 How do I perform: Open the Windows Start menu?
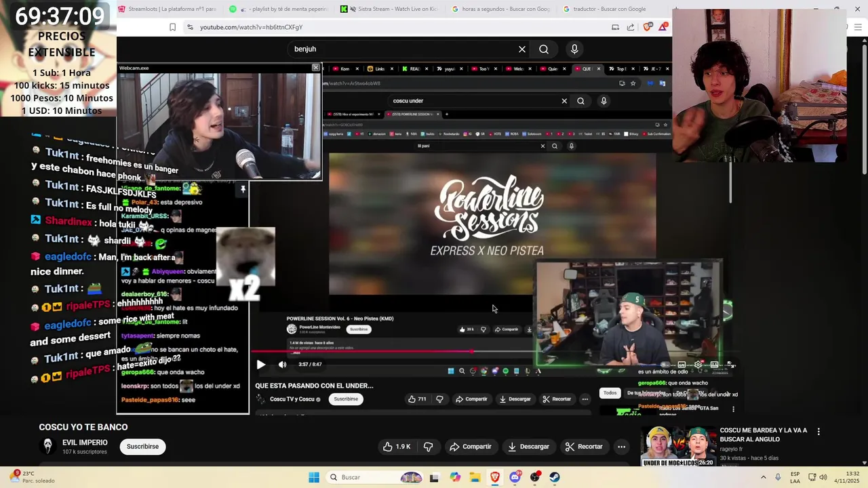(x=313, y=477)
